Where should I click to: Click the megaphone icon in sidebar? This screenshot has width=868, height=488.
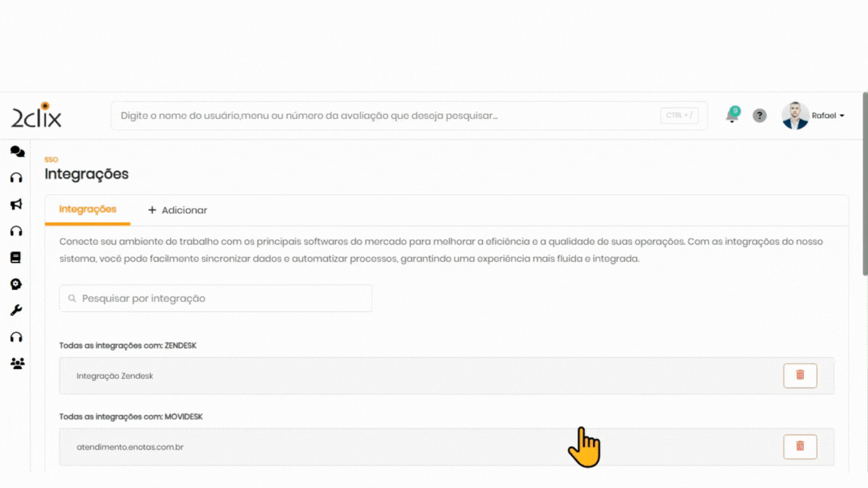click(x=16, y=204)
